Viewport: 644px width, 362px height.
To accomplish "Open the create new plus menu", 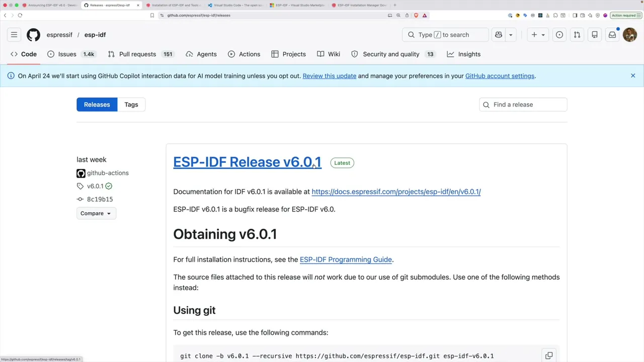I will pos(537,35).
